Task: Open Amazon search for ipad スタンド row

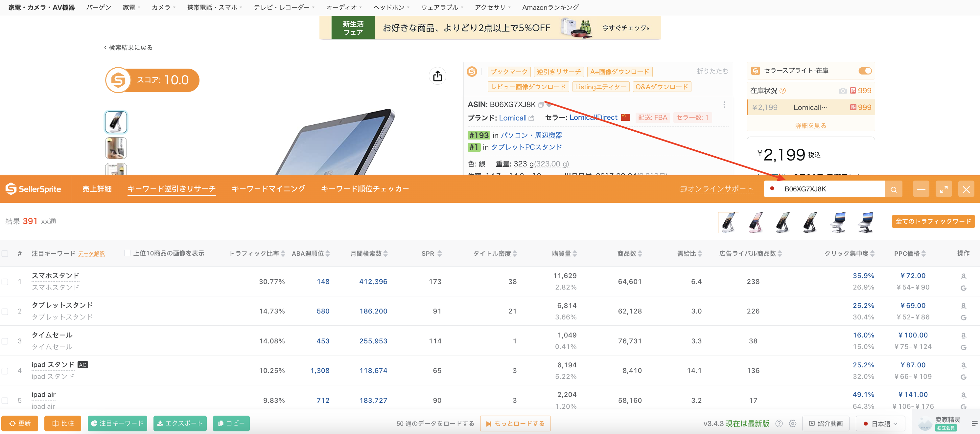Action: coord(963,365)
